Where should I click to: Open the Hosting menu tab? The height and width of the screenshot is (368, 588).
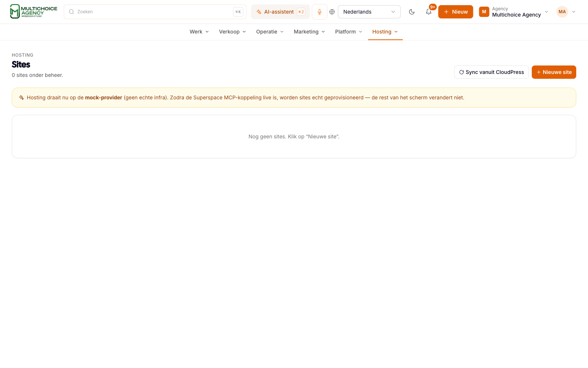(x=385, y=32)
